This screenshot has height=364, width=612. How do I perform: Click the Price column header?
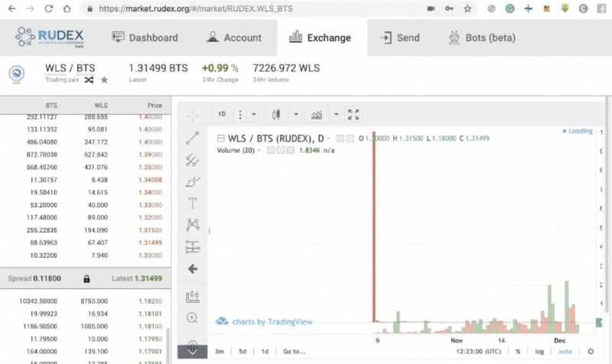(155, 106)
